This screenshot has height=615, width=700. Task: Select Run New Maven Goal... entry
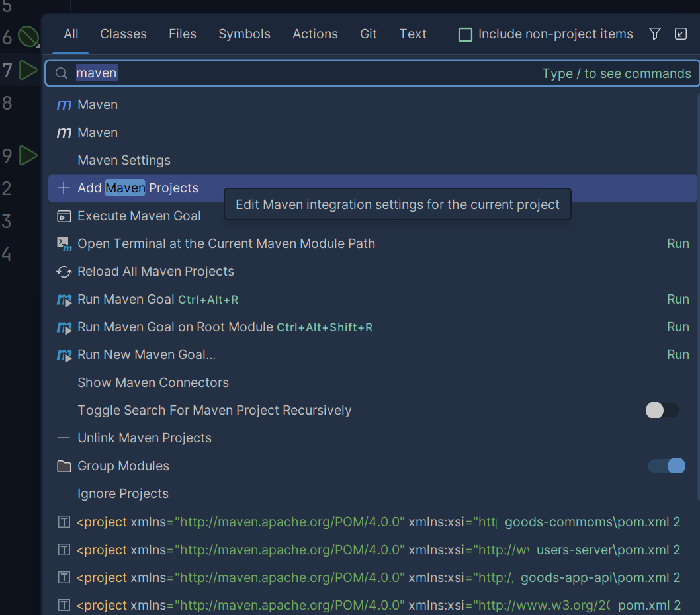(x=372, y=355)
